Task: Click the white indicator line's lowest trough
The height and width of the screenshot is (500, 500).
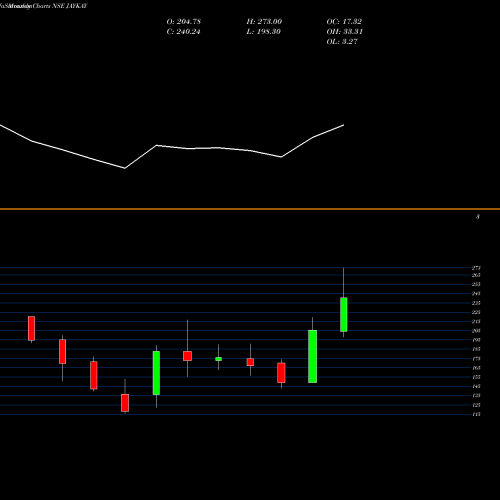Action: pos(125,168)
